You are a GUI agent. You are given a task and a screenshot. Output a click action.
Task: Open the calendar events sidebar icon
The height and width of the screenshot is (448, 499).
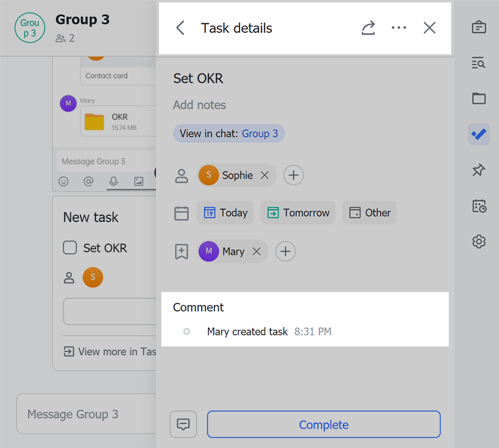coord(479,205)
